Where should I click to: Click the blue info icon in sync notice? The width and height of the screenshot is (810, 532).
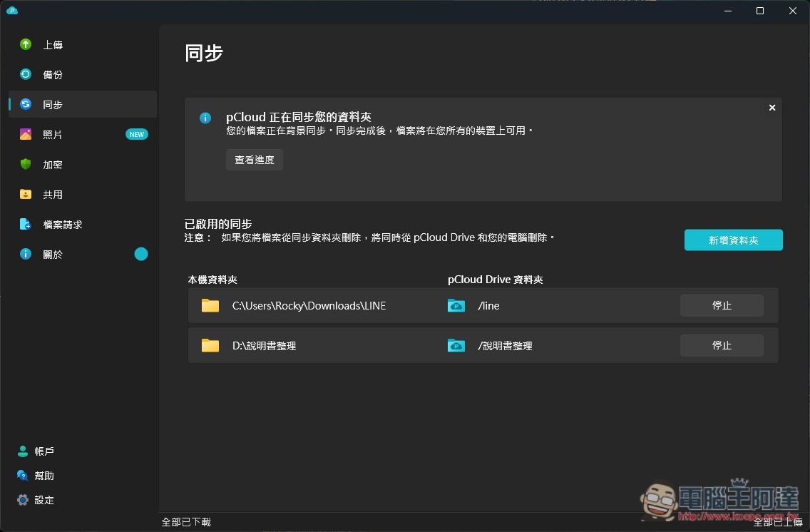point(205,118)
